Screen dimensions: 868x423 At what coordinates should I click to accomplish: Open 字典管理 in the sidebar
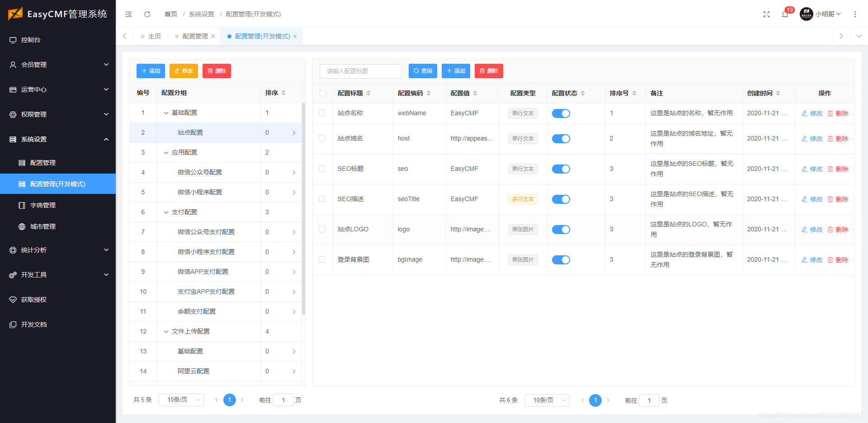(x=58, y=205)
